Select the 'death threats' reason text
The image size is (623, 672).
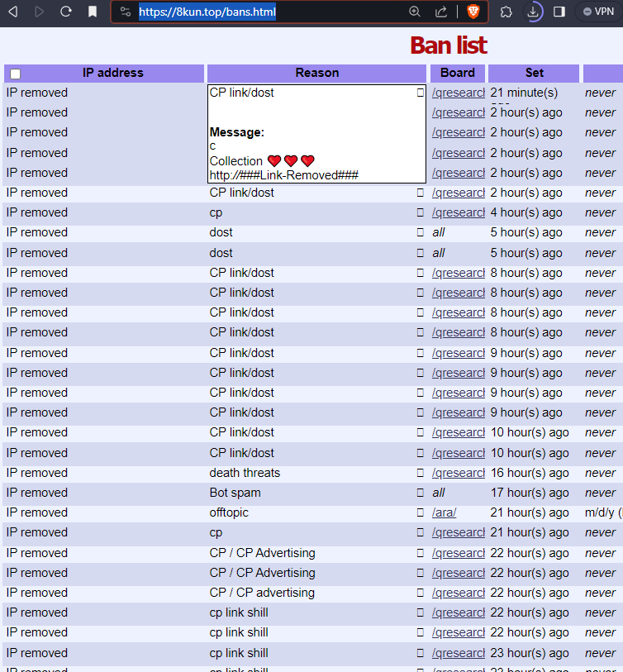pyautogui.click(x=245, y=473)
